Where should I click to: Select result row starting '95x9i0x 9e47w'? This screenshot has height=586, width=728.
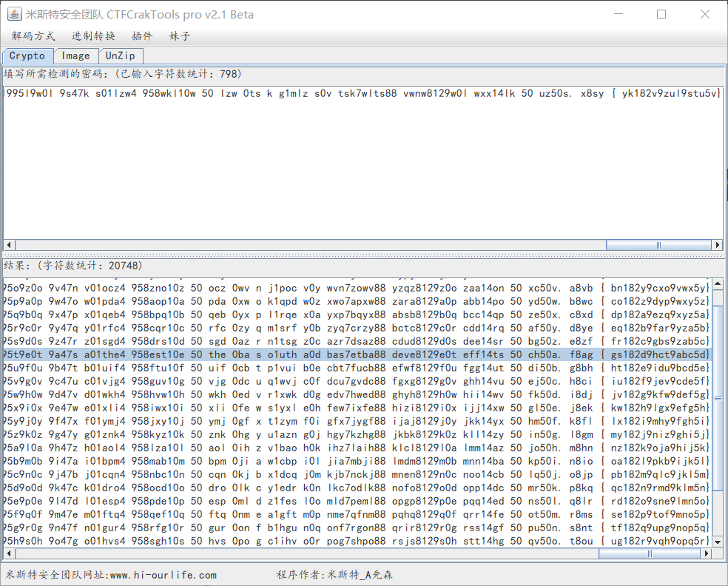[357, 408]
